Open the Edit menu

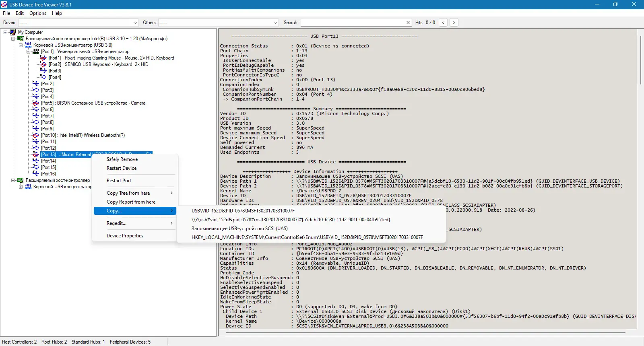click(20, 13)
